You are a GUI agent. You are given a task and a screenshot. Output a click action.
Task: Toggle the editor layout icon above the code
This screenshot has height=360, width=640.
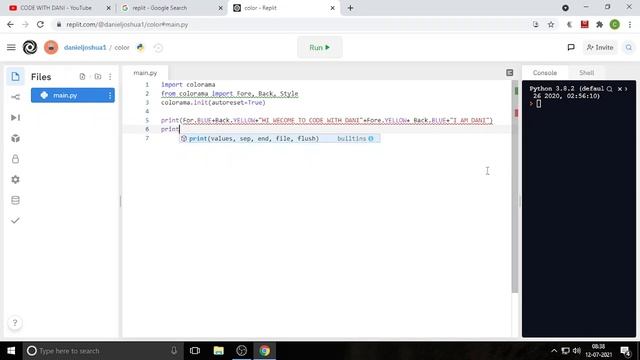point(509,73)
